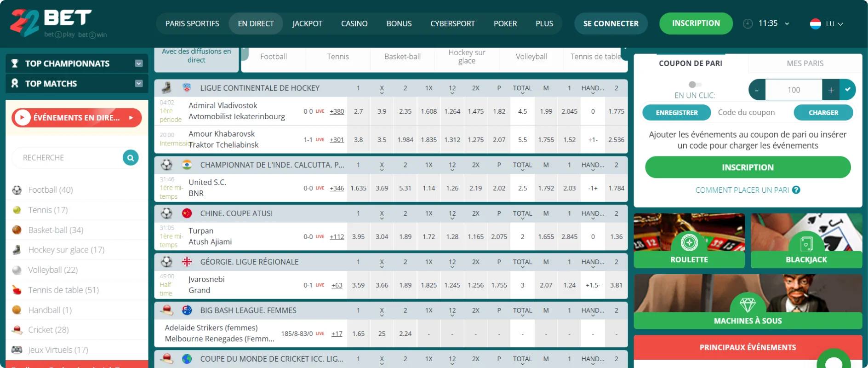Expand the Top Championnats section
Screen dimensions: 868x368
139,63
